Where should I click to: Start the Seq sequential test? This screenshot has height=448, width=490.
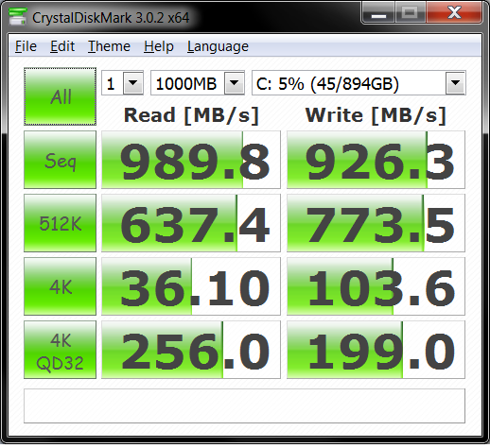[x=60, y=160]
